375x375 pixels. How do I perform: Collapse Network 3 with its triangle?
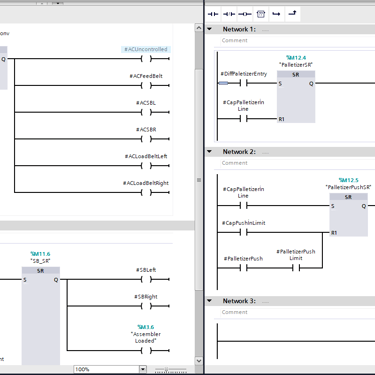(x=210, y=301)
